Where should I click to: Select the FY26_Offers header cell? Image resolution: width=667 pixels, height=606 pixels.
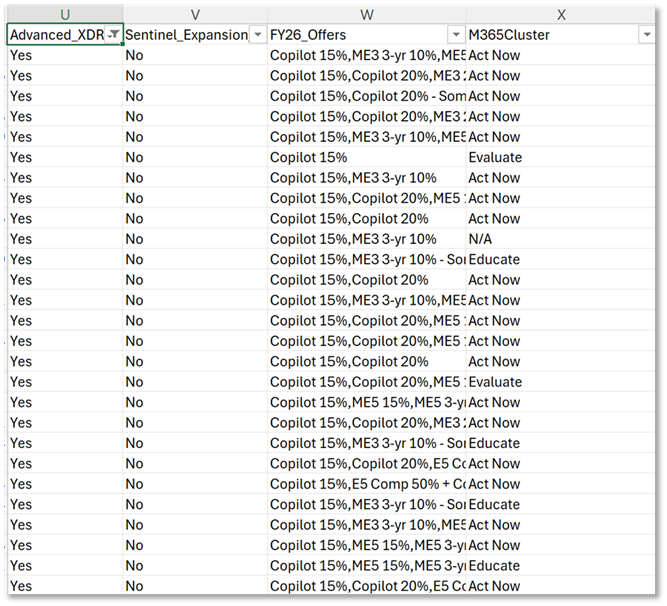(367, 35)
